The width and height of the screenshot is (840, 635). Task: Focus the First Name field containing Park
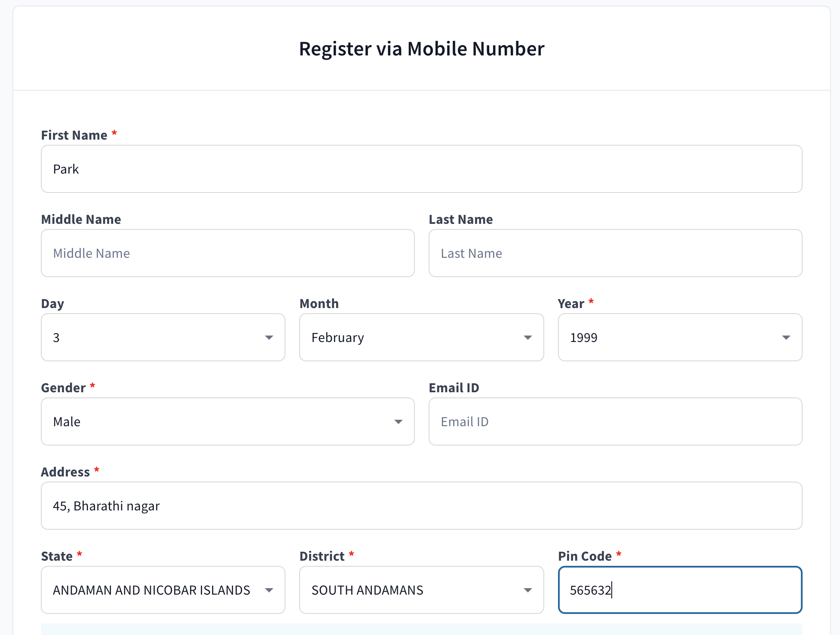[421, 169]
